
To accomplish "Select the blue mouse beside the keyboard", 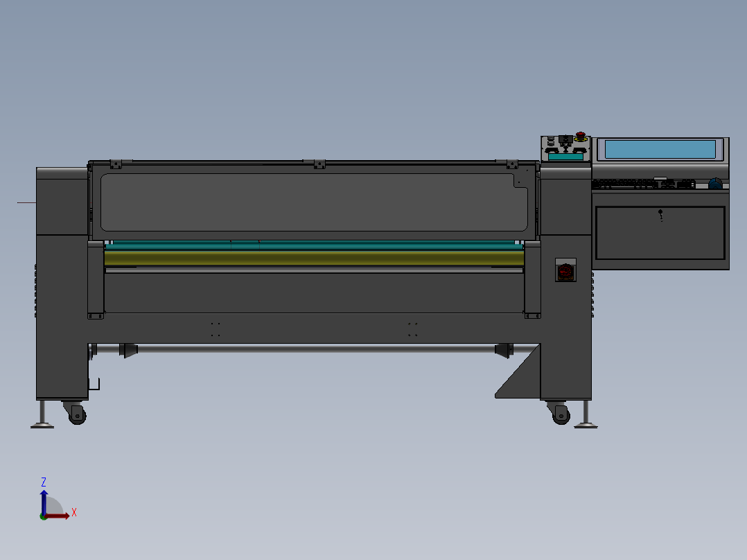I will (x=715, y=184).
